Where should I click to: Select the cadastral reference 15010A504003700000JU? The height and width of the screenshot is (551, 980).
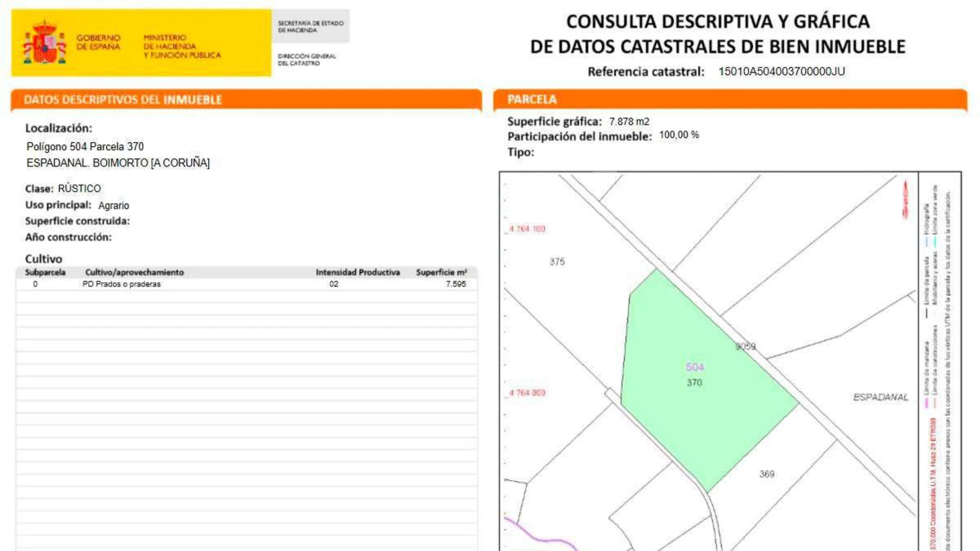[x=782, y=72]
